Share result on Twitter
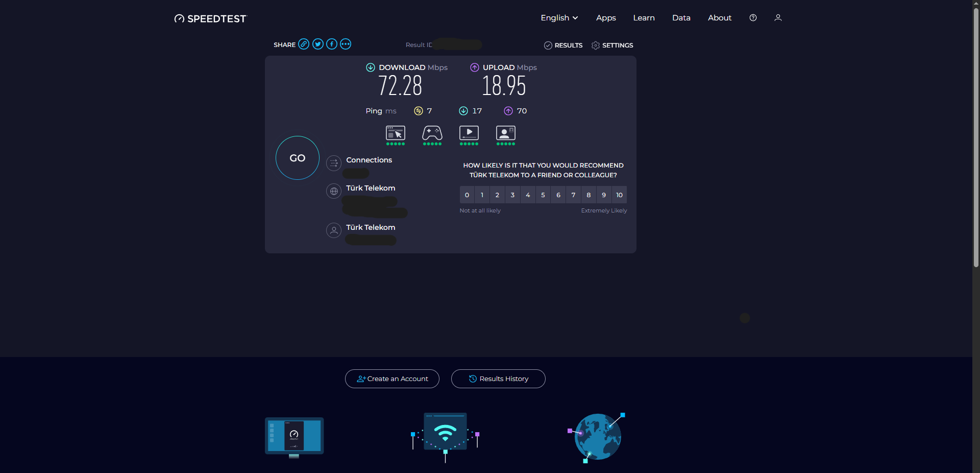The image size is (980, 473). click(x=318, y=44)
